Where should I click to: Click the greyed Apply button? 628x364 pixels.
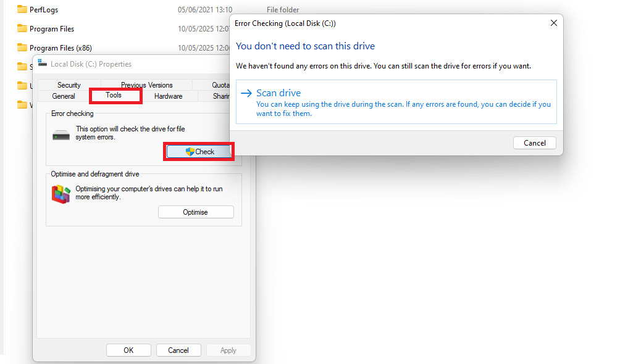[228, 350]
